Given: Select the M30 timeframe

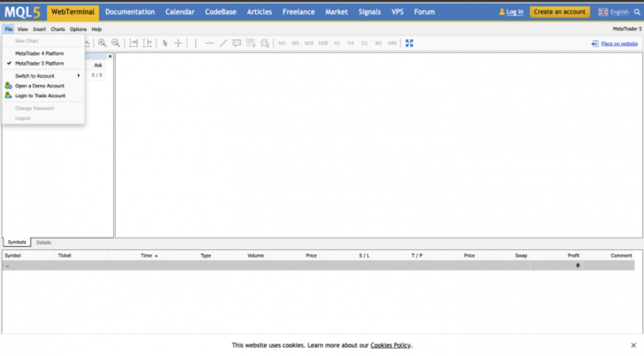Looking at the screenshot, I should click(x=323, y=43).
